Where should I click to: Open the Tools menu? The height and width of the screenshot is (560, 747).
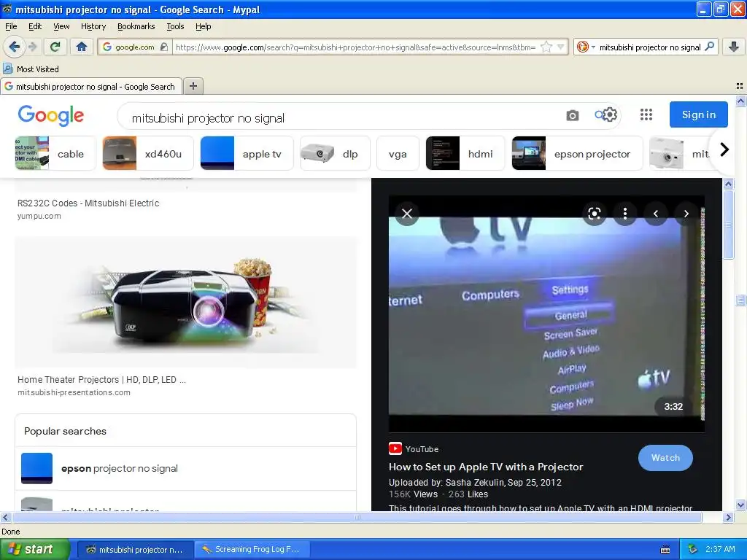click(x=175, y=26)
